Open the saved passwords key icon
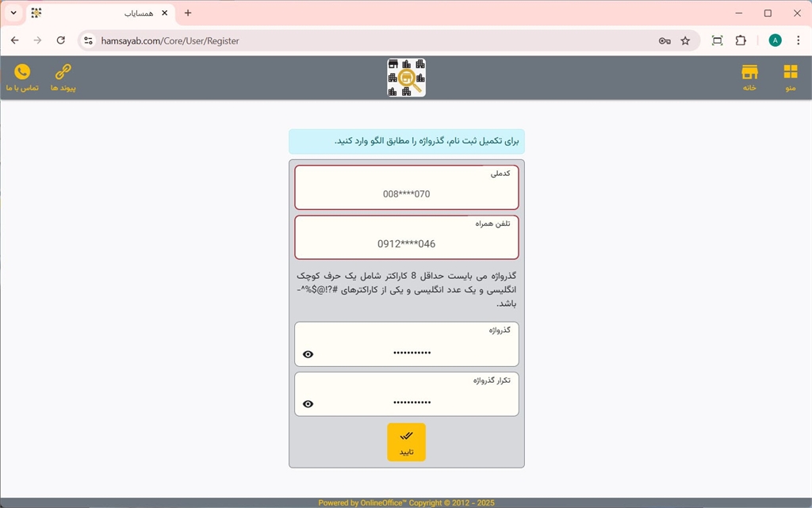The width and height of the screenshot is (812, 508). pos(665,40)
